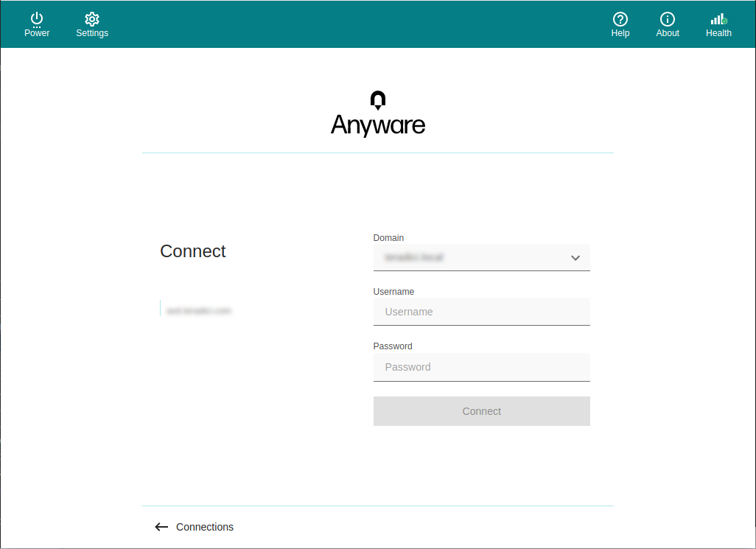756x549 pixels.
Task: Click the blurred server address text
Action: 199,311
